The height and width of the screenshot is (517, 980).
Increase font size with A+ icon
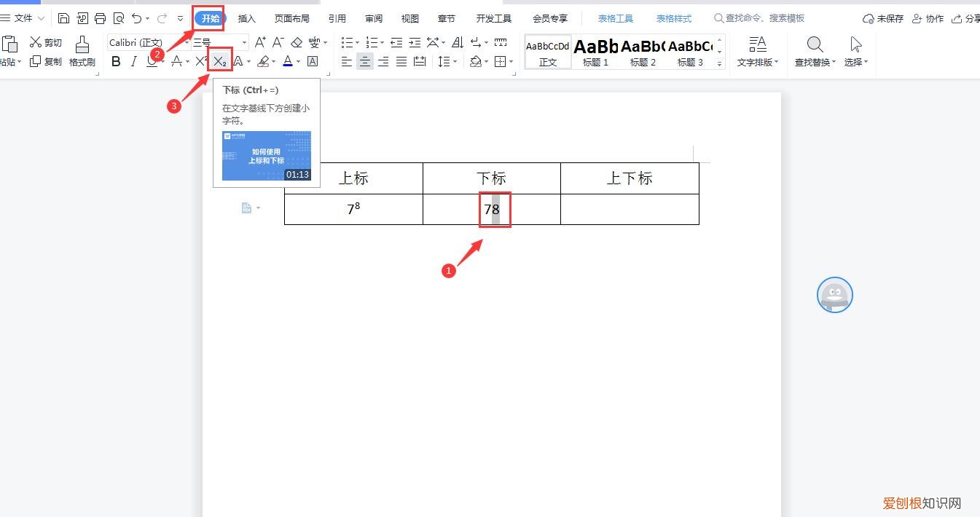[259, 42]
